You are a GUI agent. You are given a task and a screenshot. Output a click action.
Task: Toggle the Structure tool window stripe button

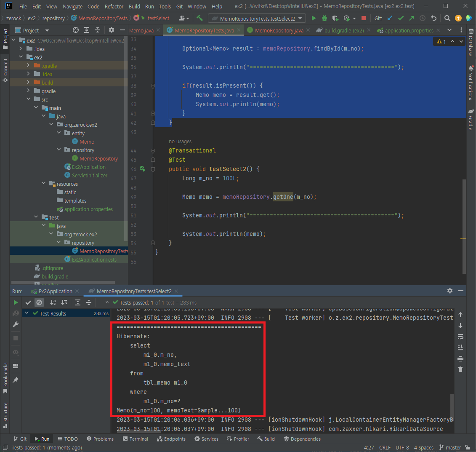5,415
